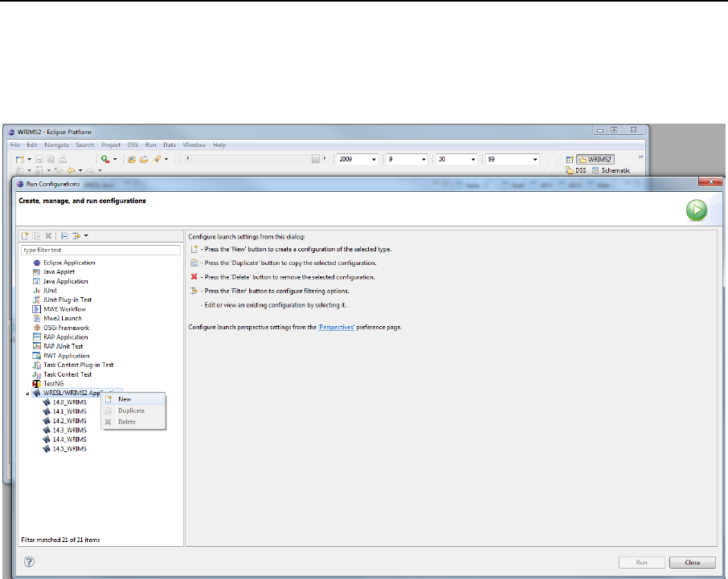
Task: Open dialog help question mark icon
Action: tap(29, 562)
